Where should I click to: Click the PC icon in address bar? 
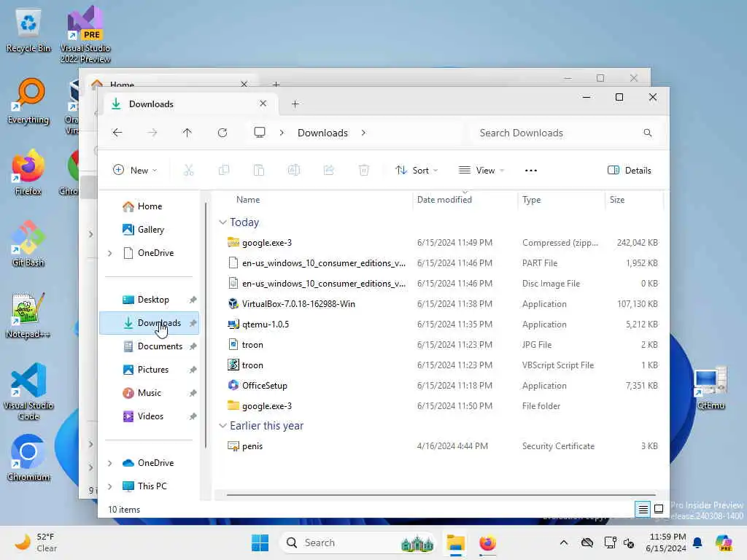[x=260, y=133]
